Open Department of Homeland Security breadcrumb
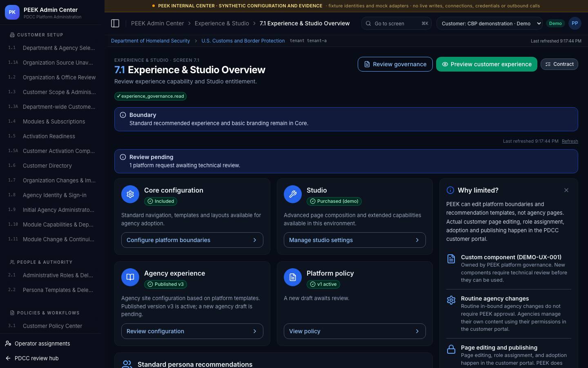The height and width of the screenshot is (368, 588). pos(150,41)
